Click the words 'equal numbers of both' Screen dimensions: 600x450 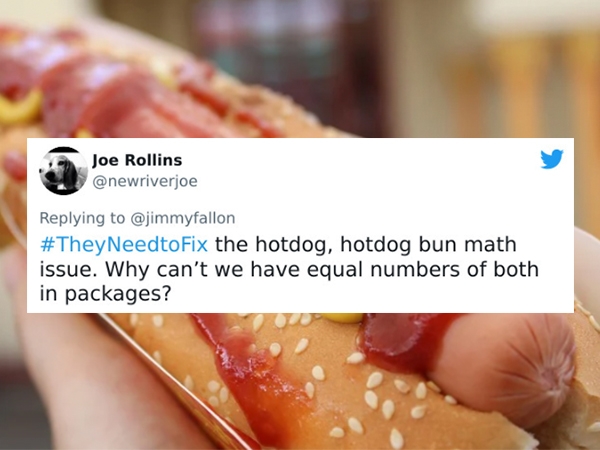click(x=422, y=269)
